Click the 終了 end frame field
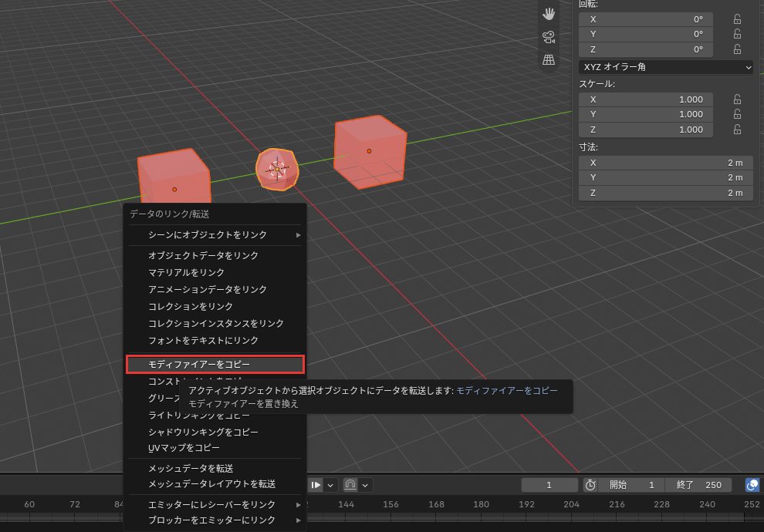 pos(698,485)
